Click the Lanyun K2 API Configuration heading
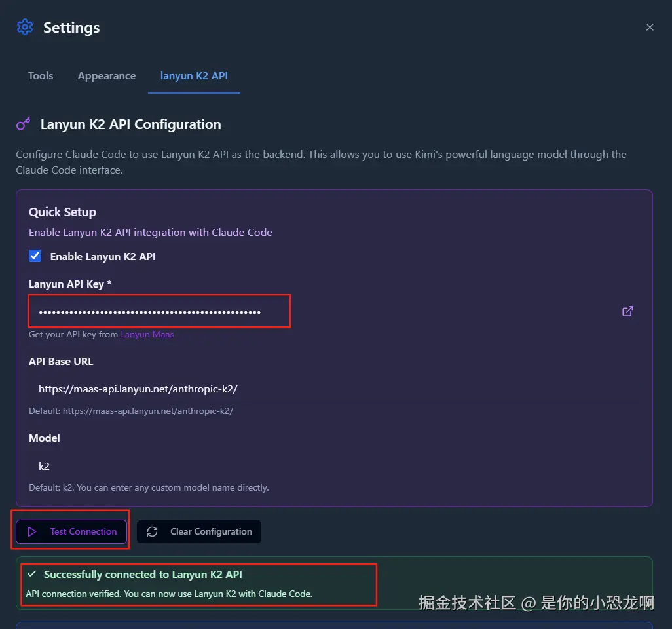Viewport: 672px width, 629px height. click(131, 124)
